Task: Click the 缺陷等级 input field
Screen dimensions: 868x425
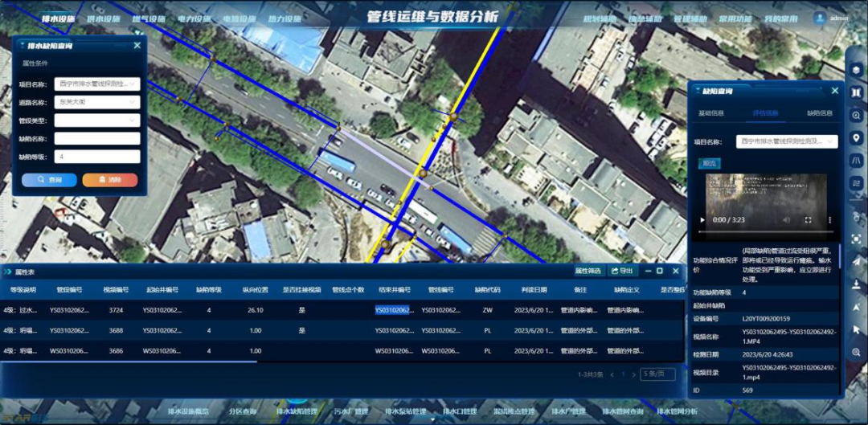Action: 96,157
